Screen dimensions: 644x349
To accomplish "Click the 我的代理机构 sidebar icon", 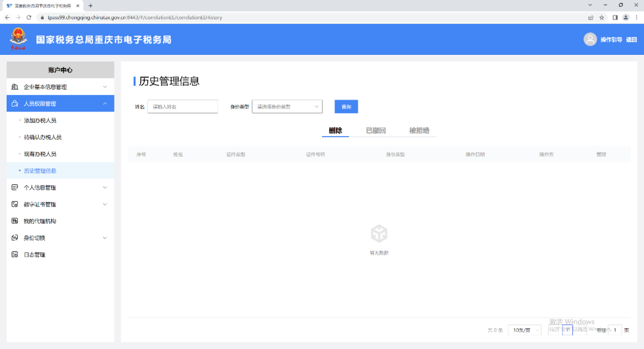I will 15,221.
